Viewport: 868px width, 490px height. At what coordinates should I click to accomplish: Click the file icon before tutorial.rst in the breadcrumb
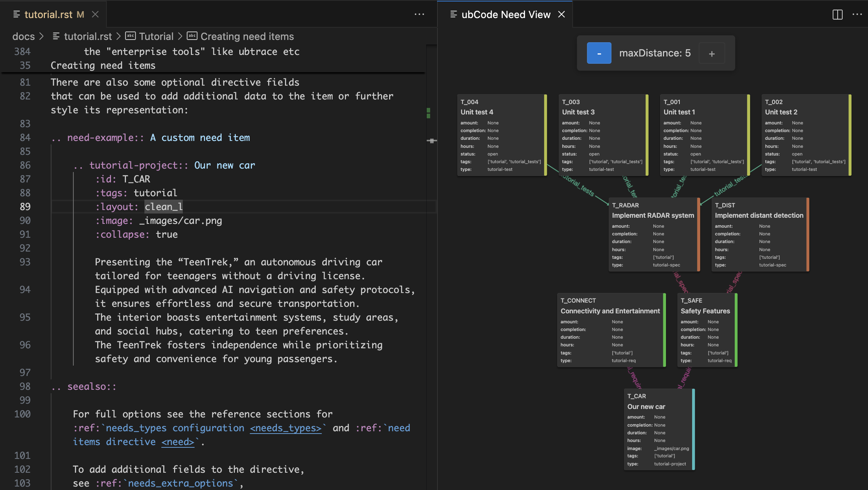56,36
